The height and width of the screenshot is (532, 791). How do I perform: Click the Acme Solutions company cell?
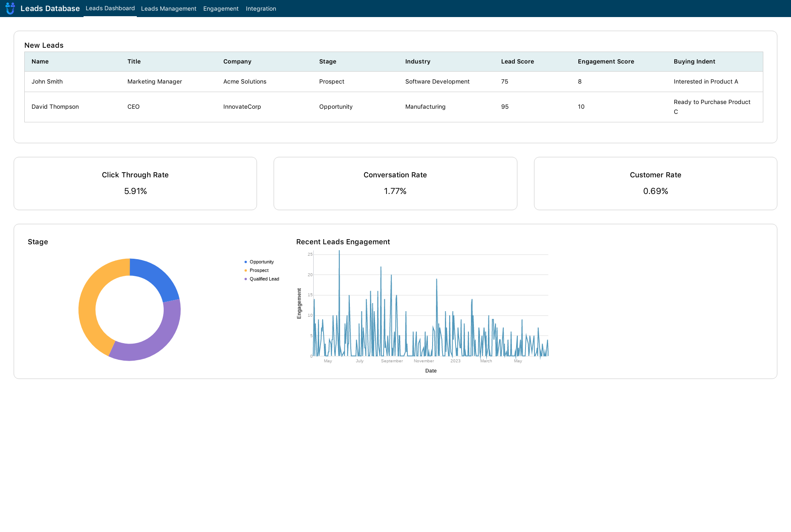pos(245,81)
